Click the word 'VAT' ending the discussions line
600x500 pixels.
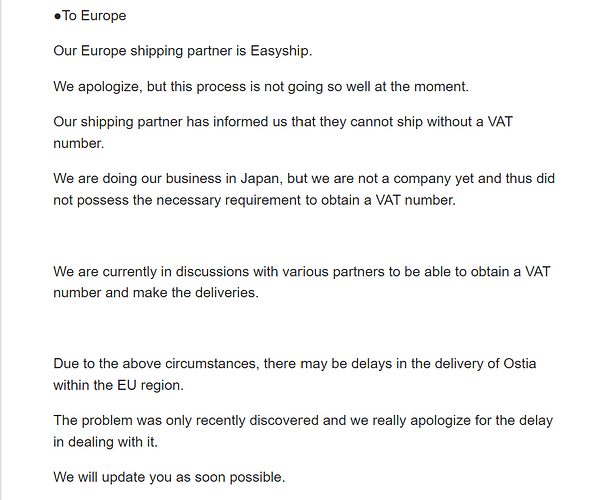[537, 272]
